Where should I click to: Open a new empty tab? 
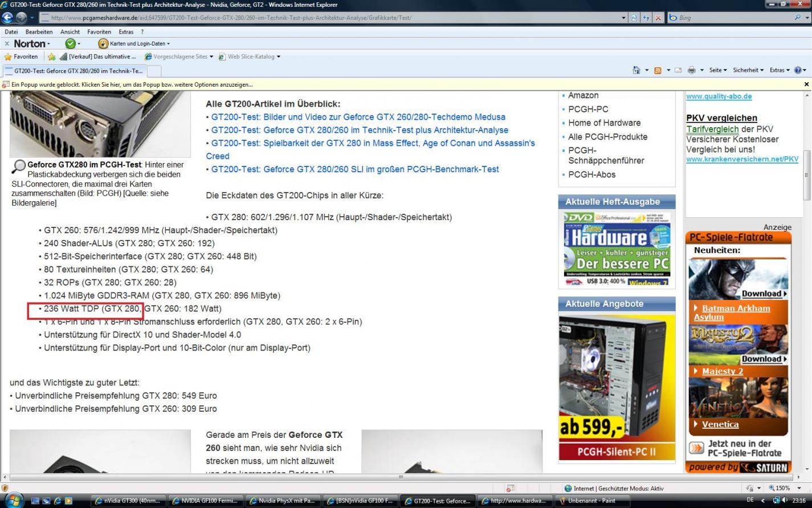point(154,71)
